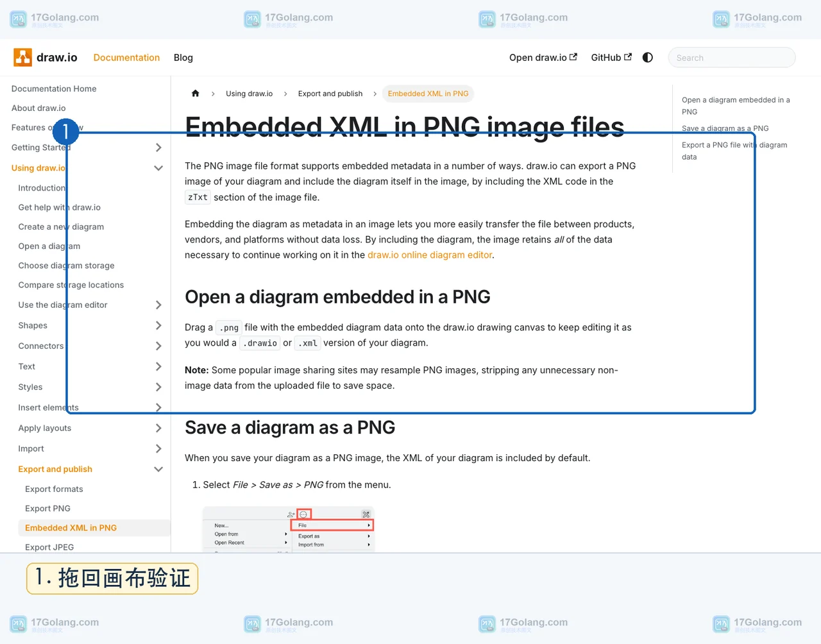Image resolution: width=821 pixels, height=644 pixels.
Task: Open Choose diagram storage page
Action: tap(67, 266)
